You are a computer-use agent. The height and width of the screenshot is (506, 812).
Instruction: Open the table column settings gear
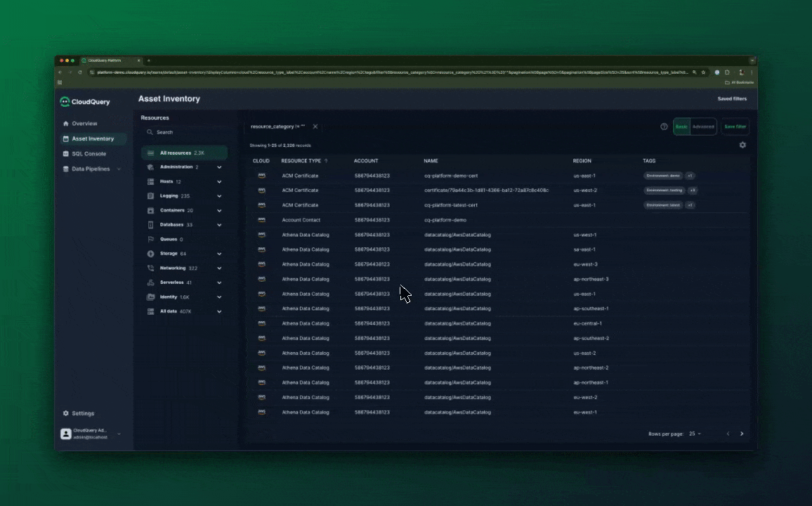tap(742, 145)
